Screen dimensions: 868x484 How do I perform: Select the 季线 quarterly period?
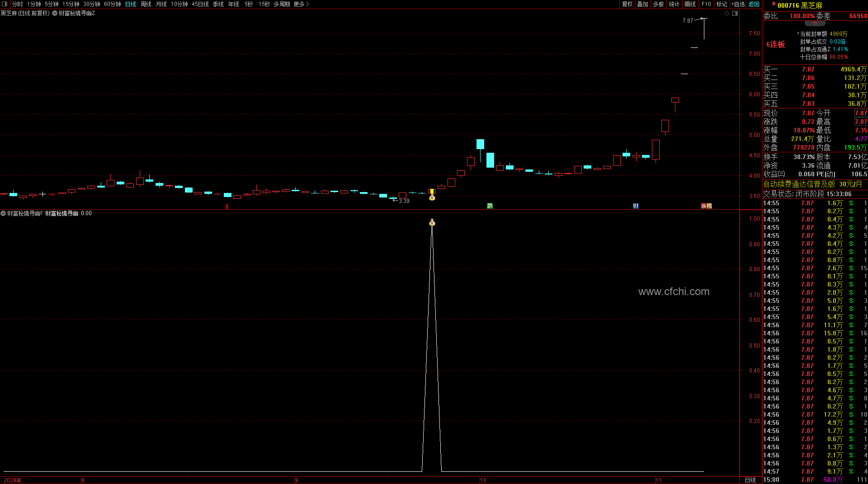pos(218,4)
